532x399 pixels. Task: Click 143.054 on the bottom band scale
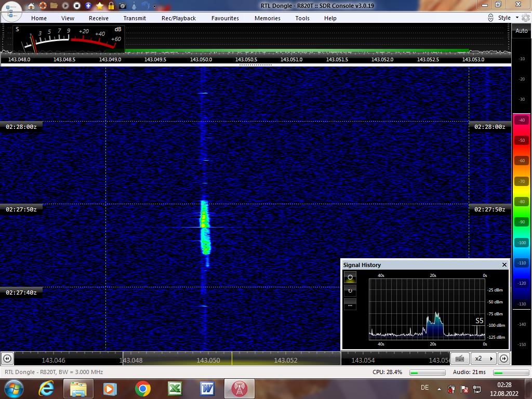point(363,361)
